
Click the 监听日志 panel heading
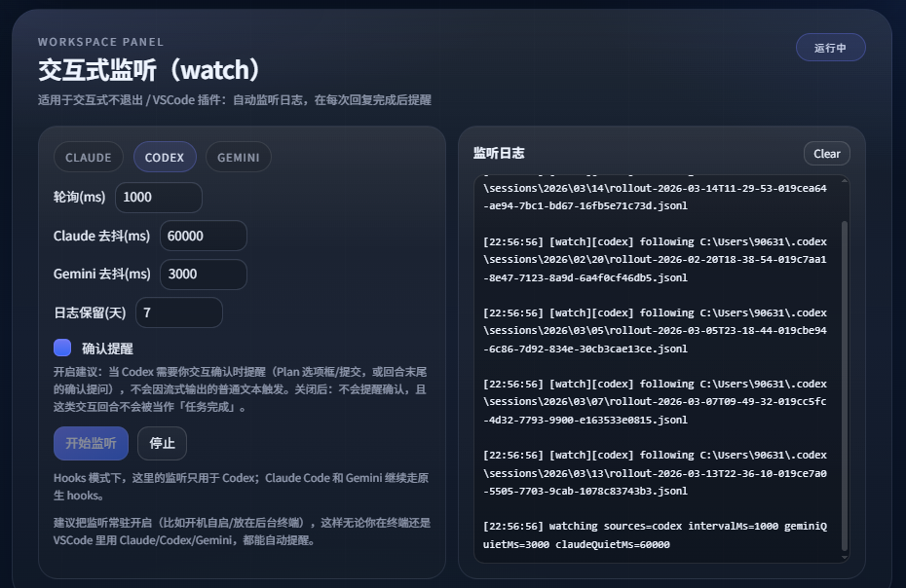coord(499,153)
